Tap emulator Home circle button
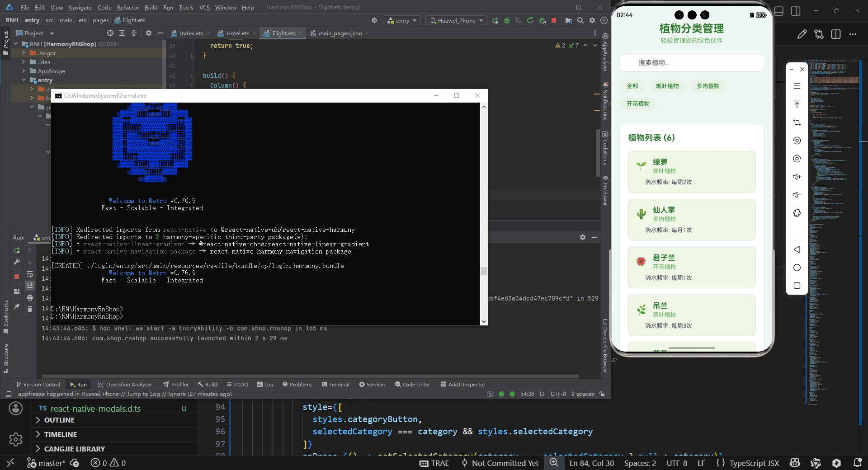The height and width of the screenshot is (470, 868). (x=797, y=268)
